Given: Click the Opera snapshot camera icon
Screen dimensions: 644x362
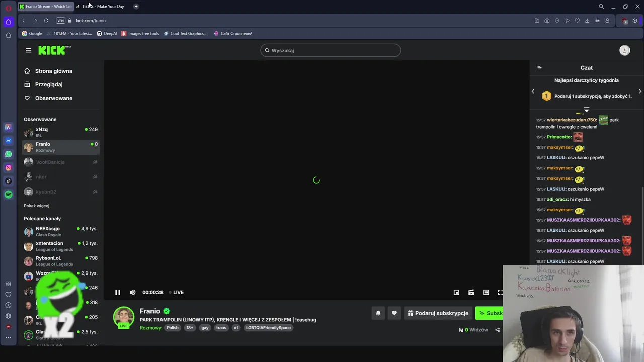Looking at the screenshot, I should point(547,21).
